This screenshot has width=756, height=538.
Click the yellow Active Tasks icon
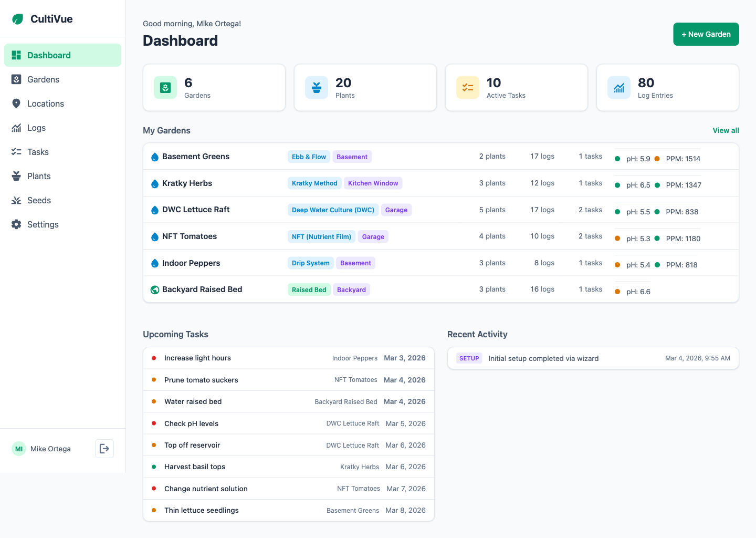click(x=467, y=87)
